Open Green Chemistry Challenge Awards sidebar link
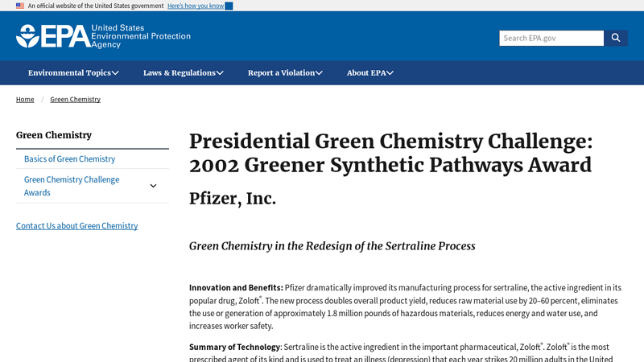Viewport: 644px width, 362px height. pos(72,186)
